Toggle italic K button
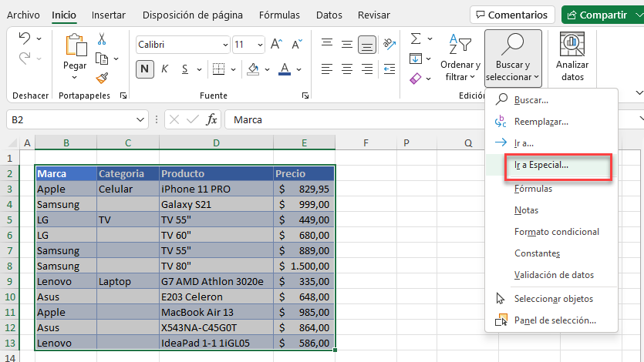Screen dimensions: 644x362 pos(165,69)
